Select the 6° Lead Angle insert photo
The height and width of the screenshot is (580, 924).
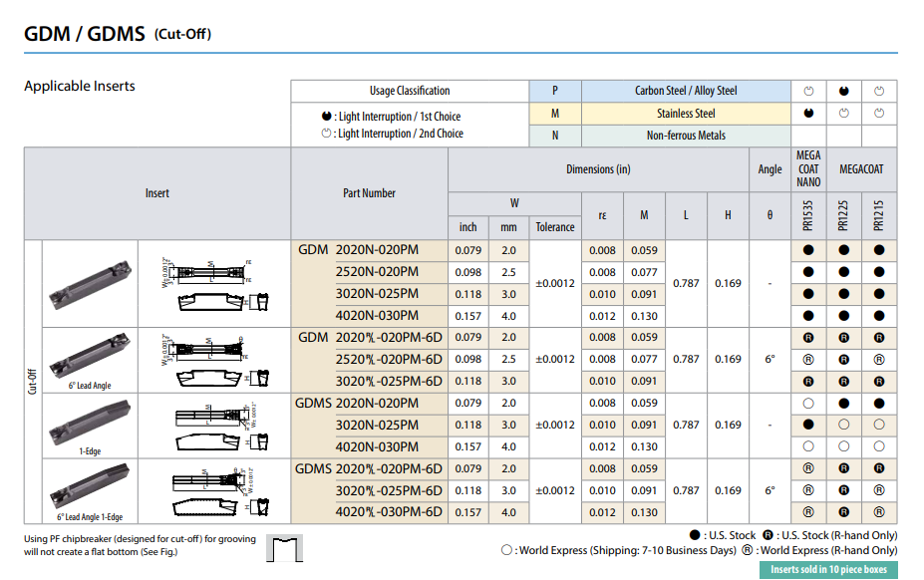point(90,354)
